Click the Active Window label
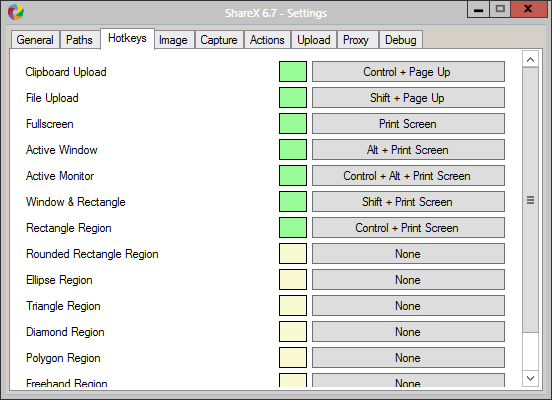552x400 pixels. (62, 150)
